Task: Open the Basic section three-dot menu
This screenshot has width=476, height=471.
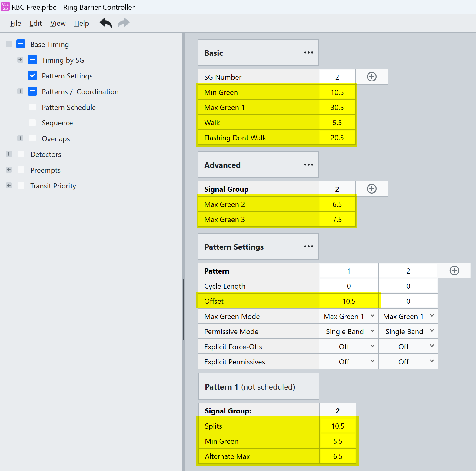Action: click(308, 53)
